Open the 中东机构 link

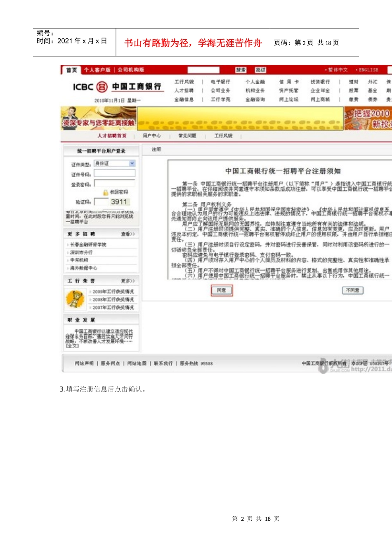(79, 261)
